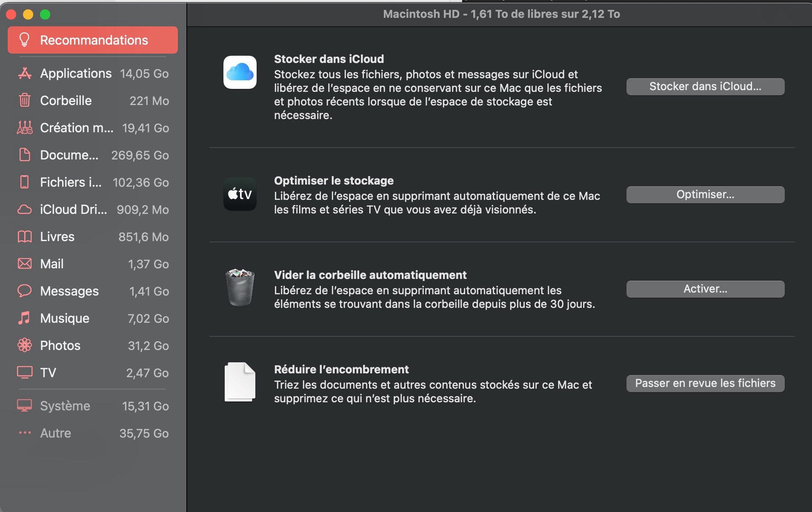Click the Applications icon in sidebar
Viewport: 812px width, 512px height.
pyautogui.click(x=25, y=74)
